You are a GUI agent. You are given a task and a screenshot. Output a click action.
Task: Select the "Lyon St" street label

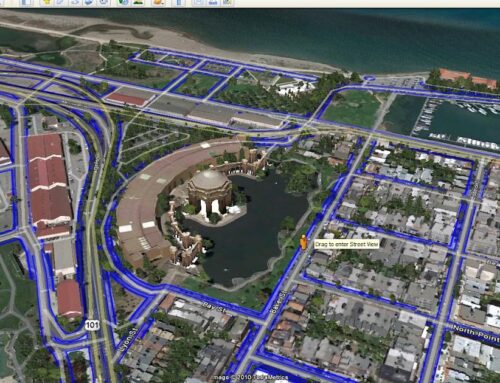point(128,340)
